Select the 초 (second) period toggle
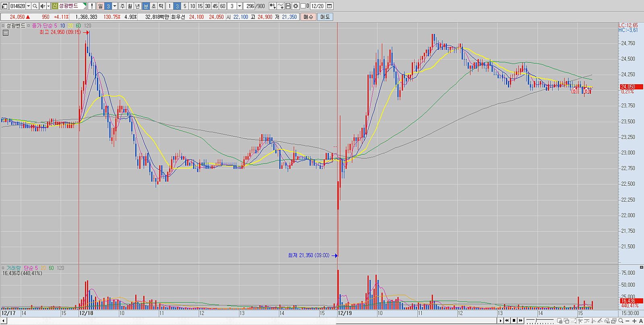Viewport: 644px width, 325px height. pos(153,6)
